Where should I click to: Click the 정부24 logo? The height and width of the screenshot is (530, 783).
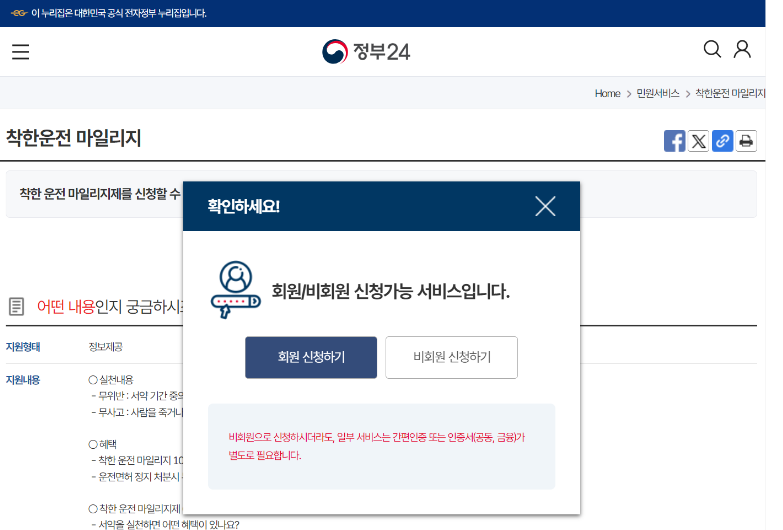(366, 51)
